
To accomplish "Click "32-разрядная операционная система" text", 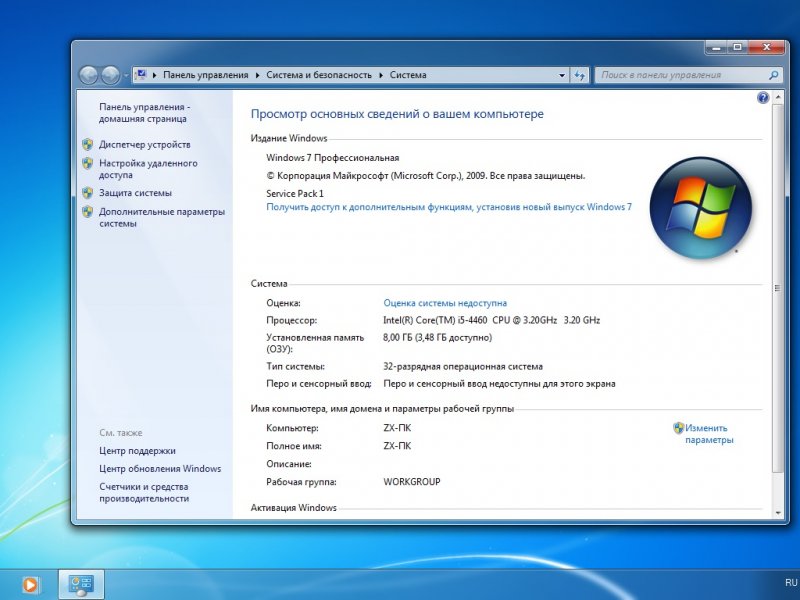I will [463, 367].
